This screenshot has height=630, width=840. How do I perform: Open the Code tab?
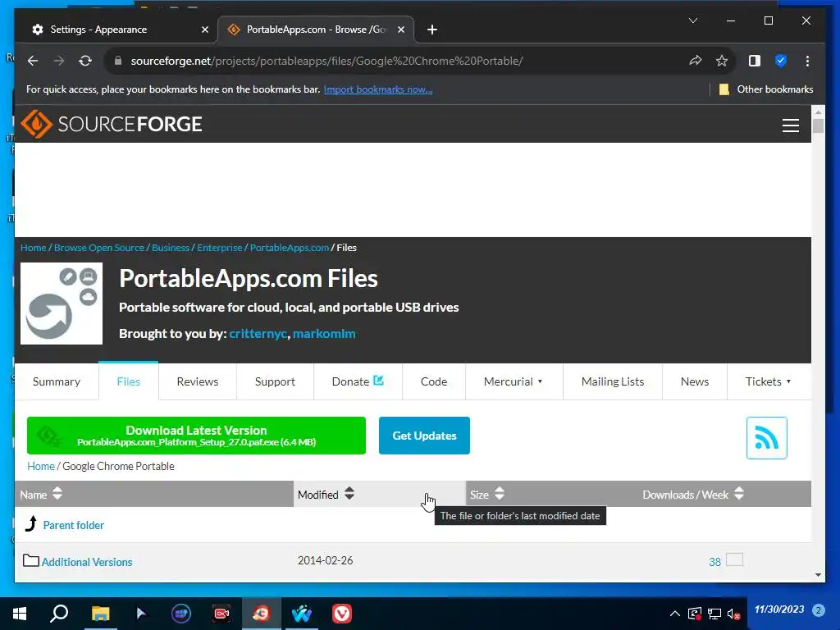click(434, 381)
